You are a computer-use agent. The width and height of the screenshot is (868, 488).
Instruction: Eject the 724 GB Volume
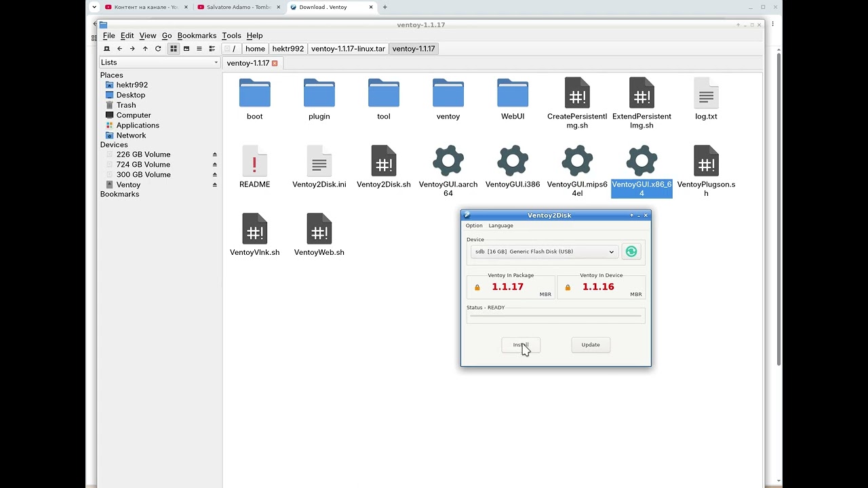tap(215, 165)
